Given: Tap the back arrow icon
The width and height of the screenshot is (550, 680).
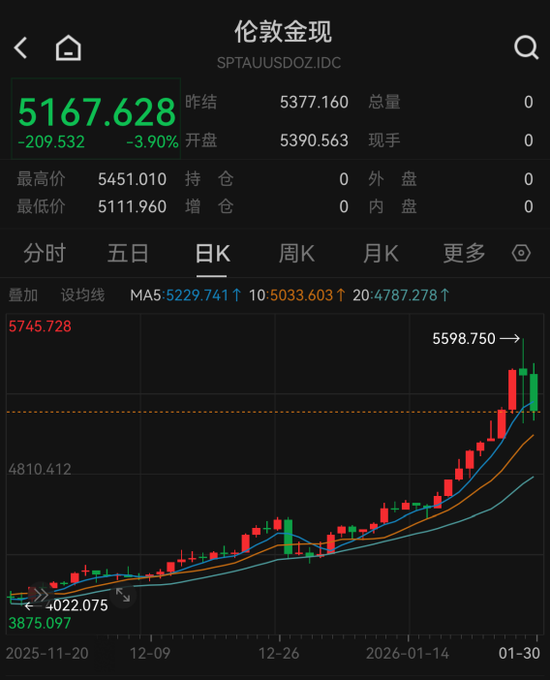Looking at the screenshot, I should (21, 47).
